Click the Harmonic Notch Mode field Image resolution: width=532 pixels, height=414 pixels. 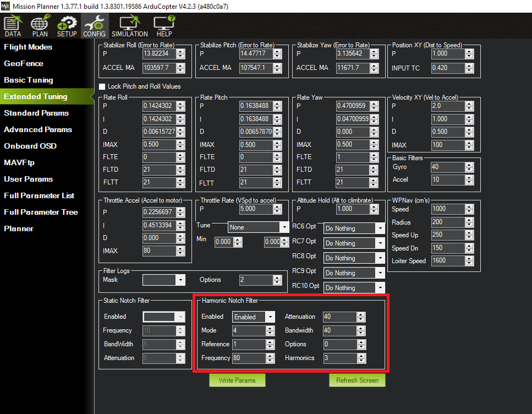(x=249, y=330)
